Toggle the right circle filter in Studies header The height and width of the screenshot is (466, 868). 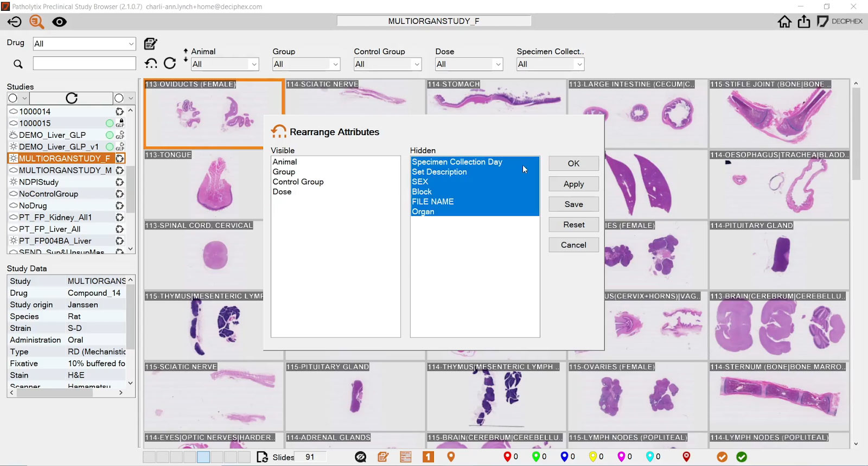(119, 98)
